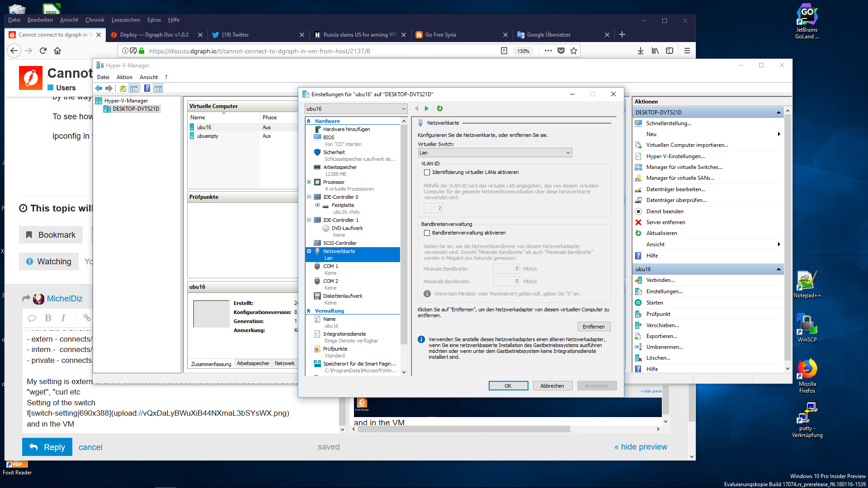The width and height of the screenshot is (868, 488).
Task: Click hide preview link at bottom
Action: (x=641, y=447)
